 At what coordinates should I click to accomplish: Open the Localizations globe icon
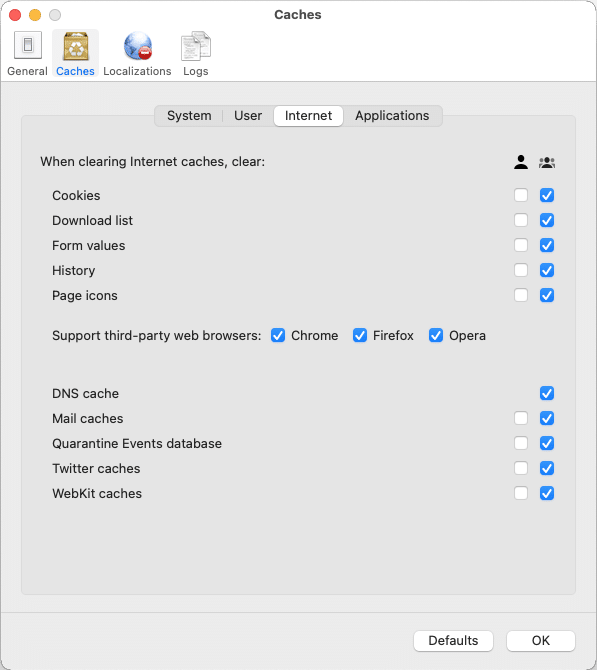tap(138, 46)
